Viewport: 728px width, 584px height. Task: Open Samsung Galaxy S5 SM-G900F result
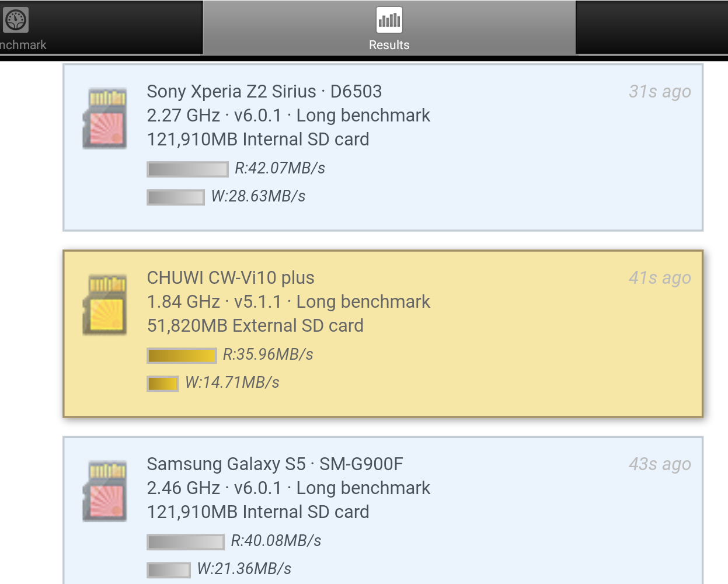[383, 510]
